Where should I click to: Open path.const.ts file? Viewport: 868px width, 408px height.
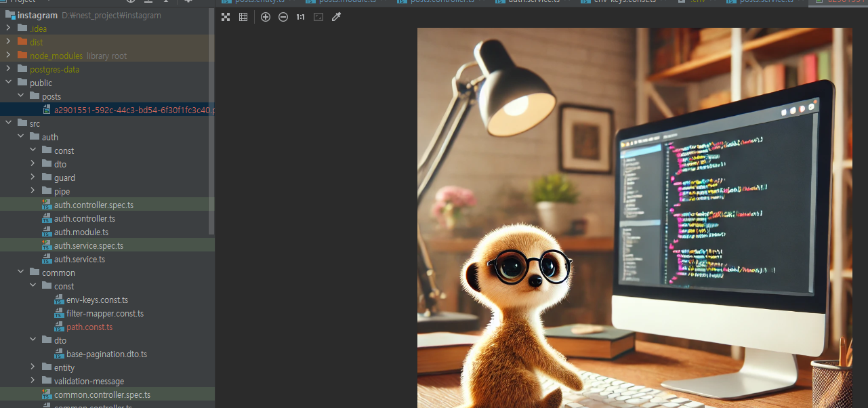pyautogui.click(x=89, y=327)
